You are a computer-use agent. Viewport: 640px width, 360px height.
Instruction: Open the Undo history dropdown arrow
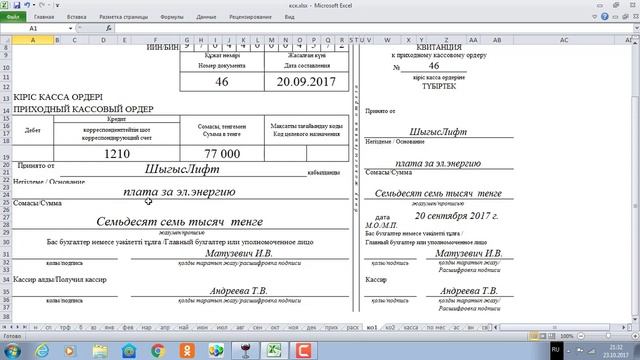coord(33,5)
